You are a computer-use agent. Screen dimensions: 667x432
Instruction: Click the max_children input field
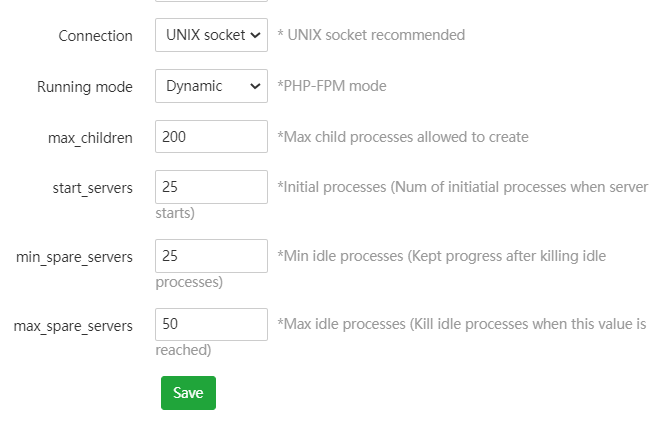(x=211, y=137)
